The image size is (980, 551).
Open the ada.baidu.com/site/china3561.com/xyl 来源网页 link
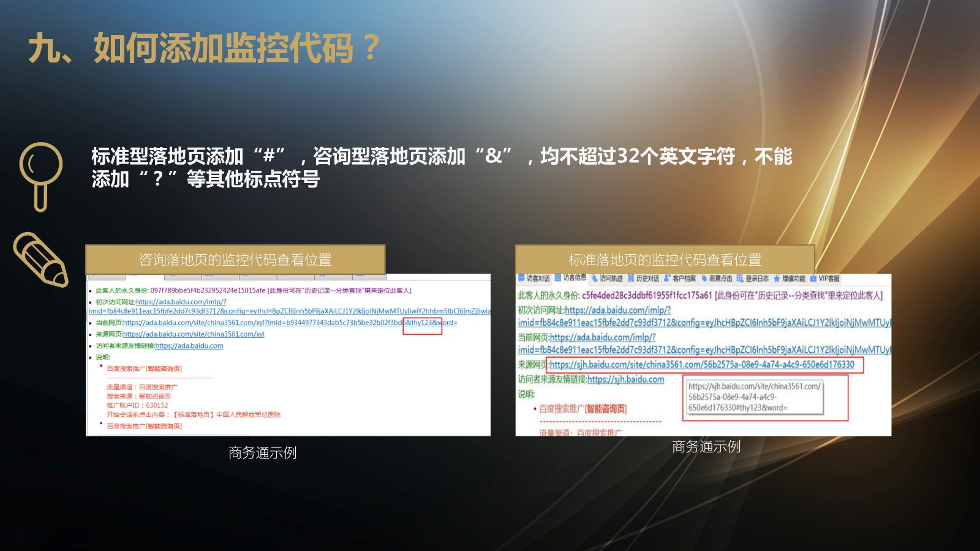tap(194, 334)
